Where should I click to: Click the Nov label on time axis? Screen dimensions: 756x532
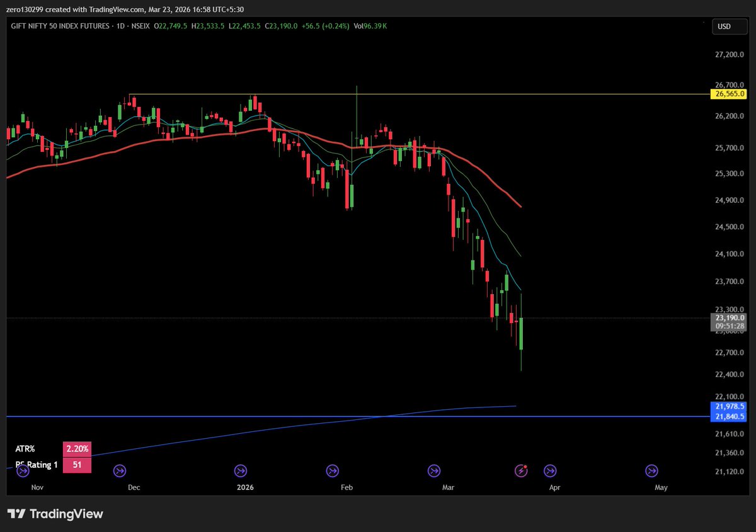click(x=38, y=487)
